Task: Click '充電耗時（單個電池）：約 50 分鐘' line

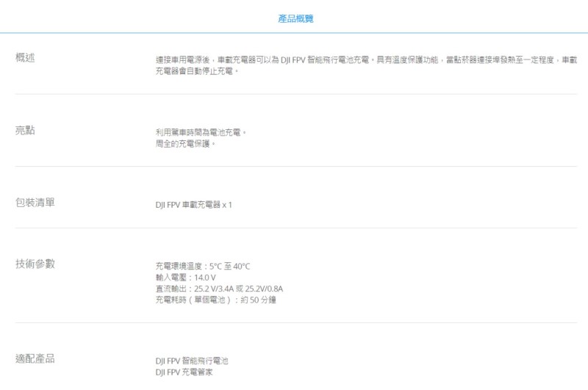Action: tap(215, 300)
